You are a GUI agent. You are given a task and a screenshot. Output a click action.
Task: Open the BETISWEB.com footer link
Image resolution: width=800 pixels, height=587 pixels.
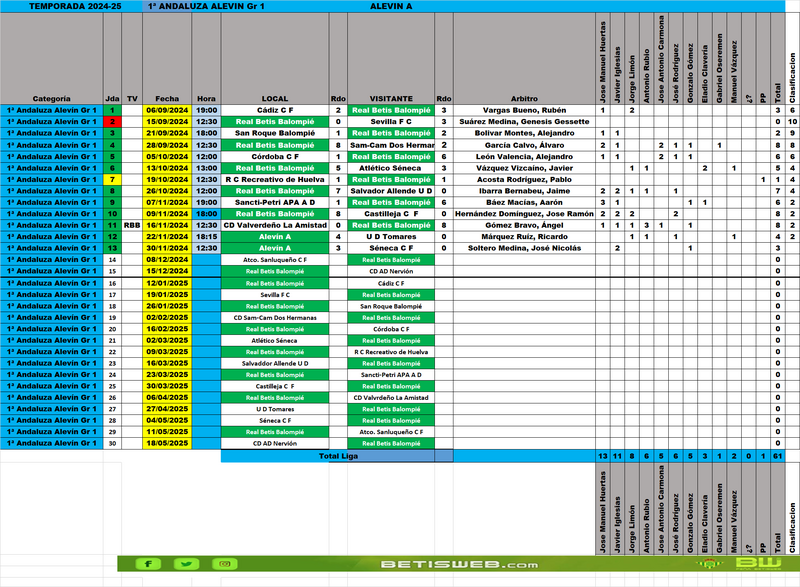[x=459, y=565]
